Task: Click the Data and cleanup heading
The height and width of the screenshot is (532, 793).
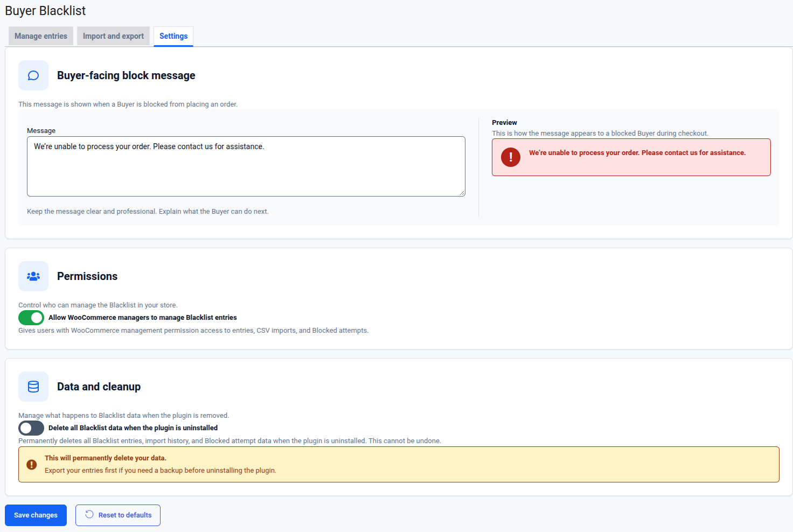Action: click(x=99, y=387)
